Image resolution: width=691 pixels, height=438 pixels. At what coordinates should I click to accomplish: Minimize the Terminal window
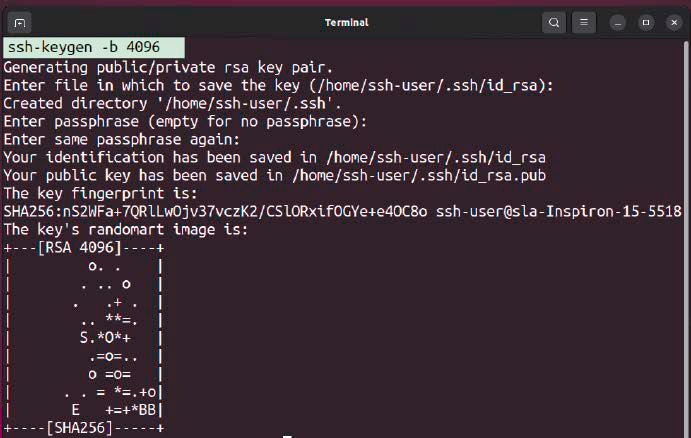click(x=619, y=22)
